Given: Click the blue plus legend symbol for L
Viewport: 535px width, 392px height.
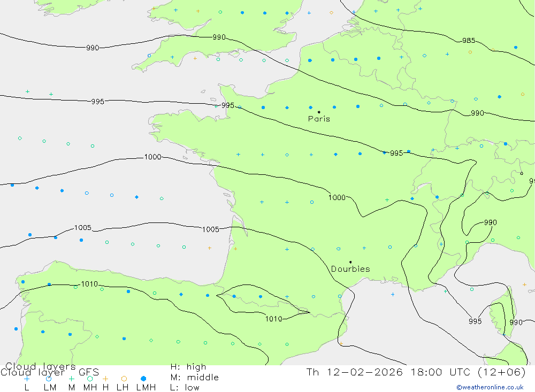Looking at the screenshot, I should pos(27,379).
